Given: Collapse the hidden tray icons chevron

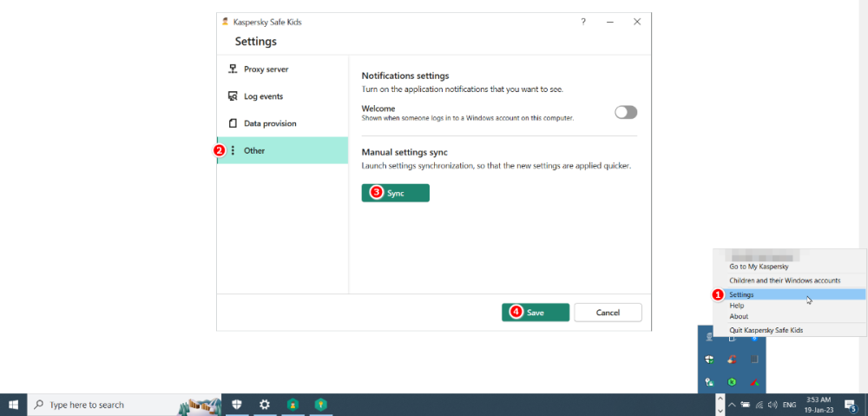Looking at the screenshot, I should point(732,405).
